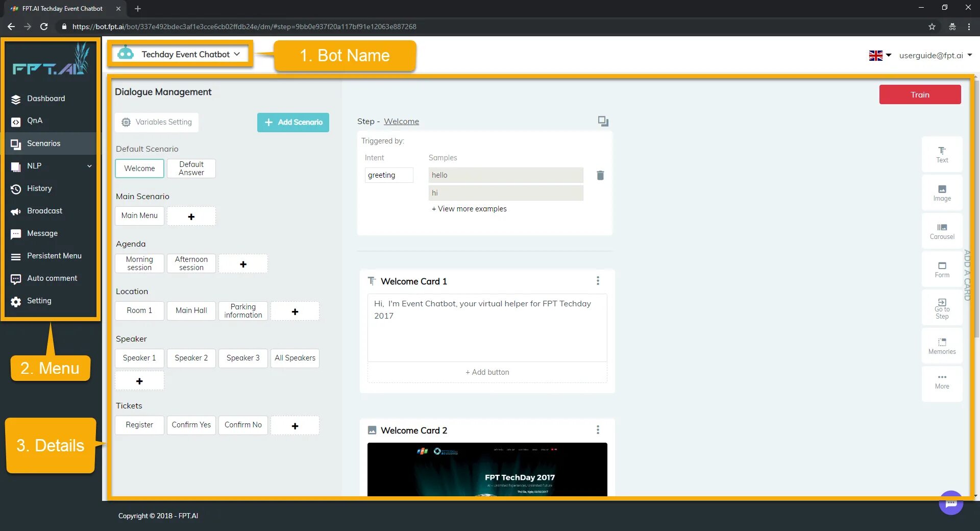
Task: Add a Carousel card
Action: (x=942, y=231)
